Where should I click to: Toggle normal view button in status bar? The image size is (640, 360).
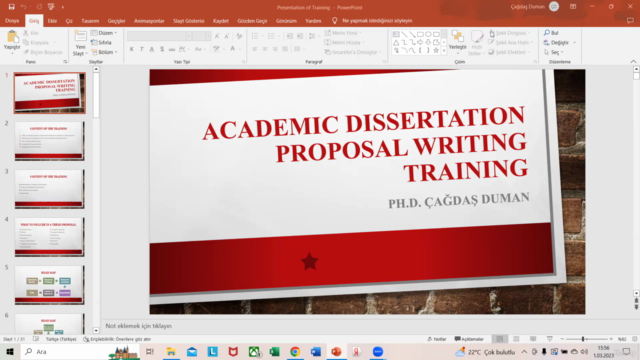tap(500, 339)
